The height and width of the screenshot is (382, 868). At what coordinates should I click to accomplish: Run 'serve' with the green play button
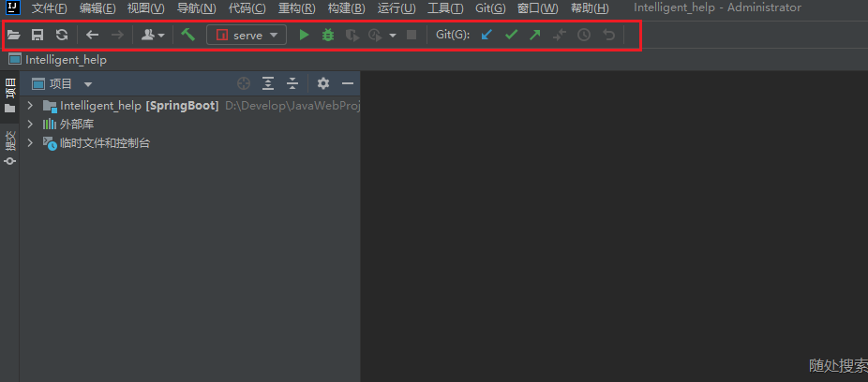[x=304, y=35]
